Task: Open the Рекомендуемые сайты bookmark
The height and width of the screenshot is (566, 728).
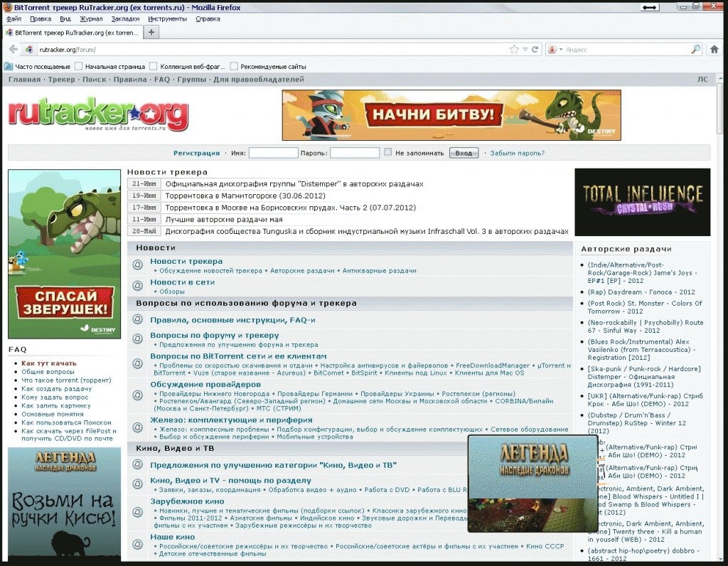Action: (268, 66)
